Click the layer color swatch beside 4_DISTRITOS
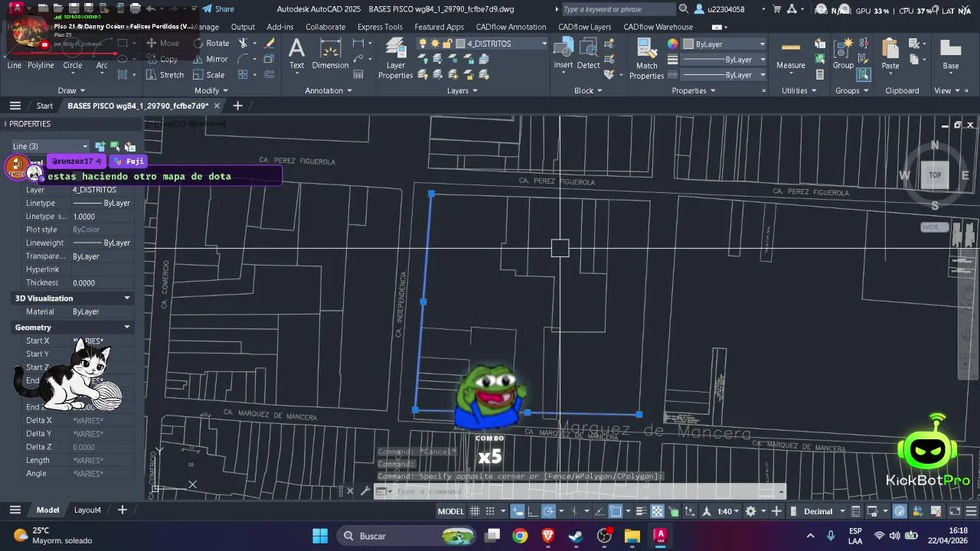Viewport: 980px width, 551px height. (461, 44)
